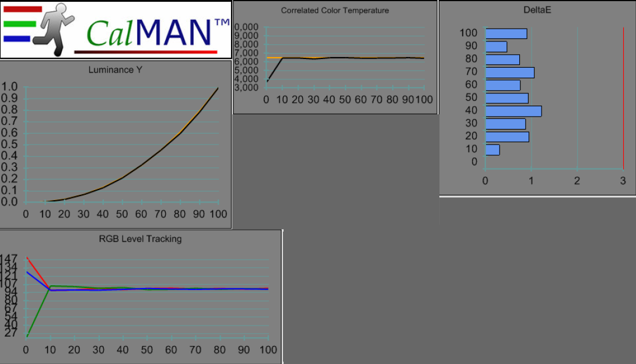This screenshot has width=636, height=364.
Task: Click the 1.0 label on Luminance Y axis
Action: (9, 87)
